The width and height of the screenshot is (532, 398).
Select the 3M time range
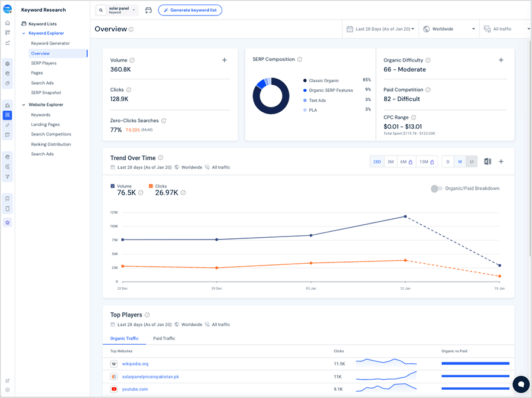coord(391,162)
